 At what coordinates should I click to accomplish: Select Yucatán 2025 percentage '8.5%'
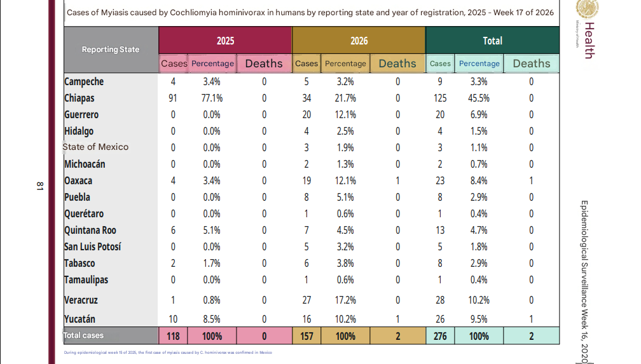click(212, 319)
